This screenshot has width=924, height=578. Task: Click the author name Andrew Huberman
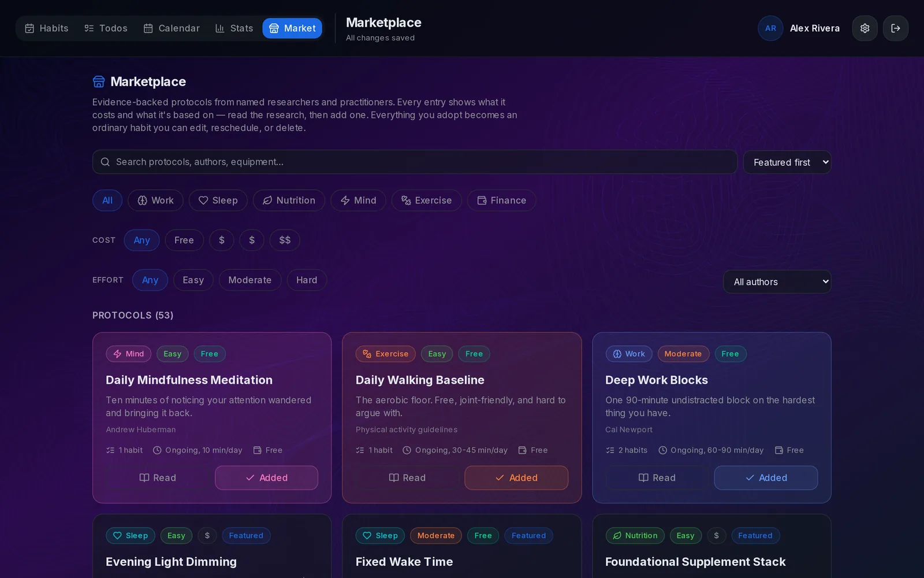141,429
